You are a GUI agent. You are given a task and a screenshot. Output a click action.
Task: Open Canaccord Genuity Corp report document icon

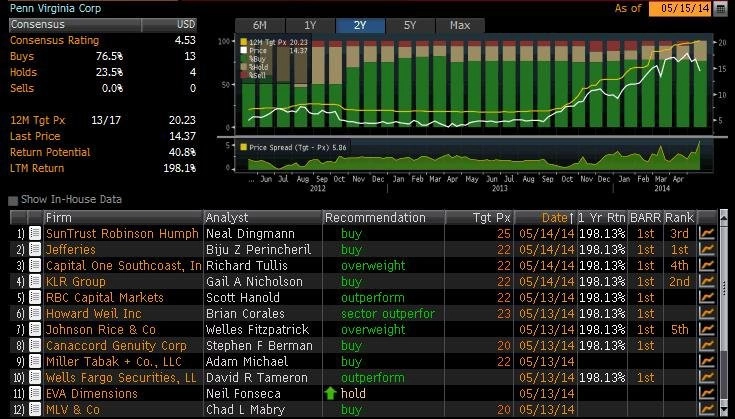click(35, 345)
